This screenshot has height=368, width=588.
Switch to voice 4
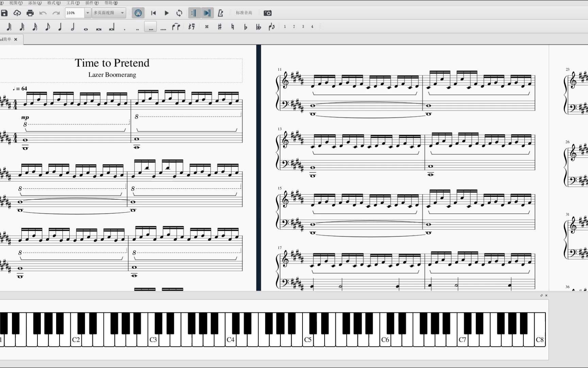312,27
